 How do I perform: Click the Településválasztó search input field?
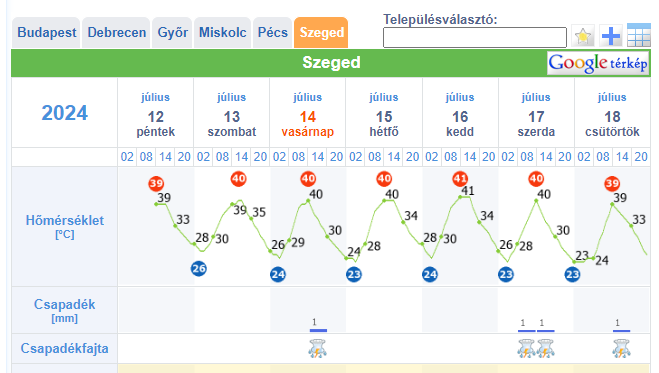[x=475, y=38]
